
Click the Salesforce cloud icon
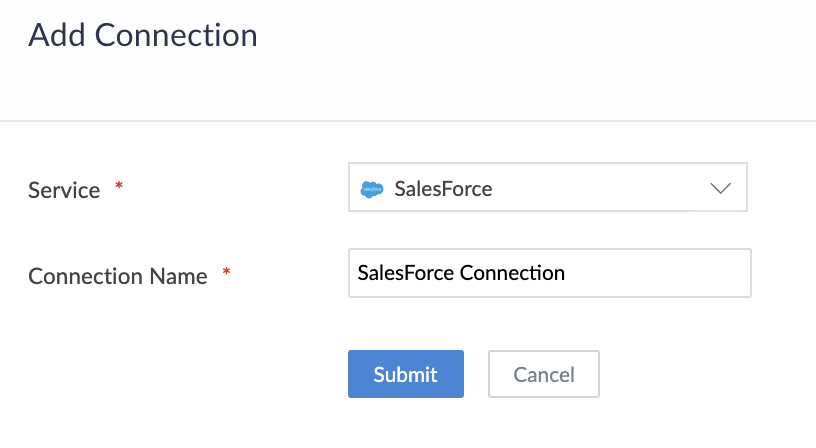(x=372, y=188)
